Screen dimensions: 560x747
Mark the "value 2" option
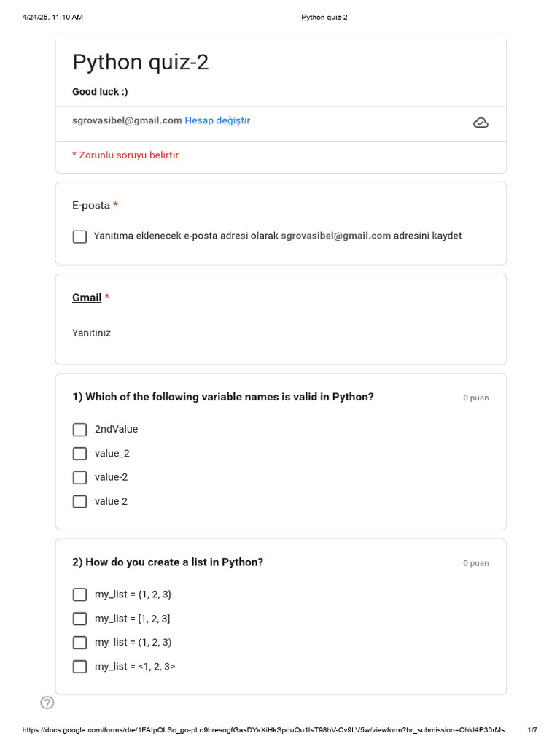tap(80, 501)
